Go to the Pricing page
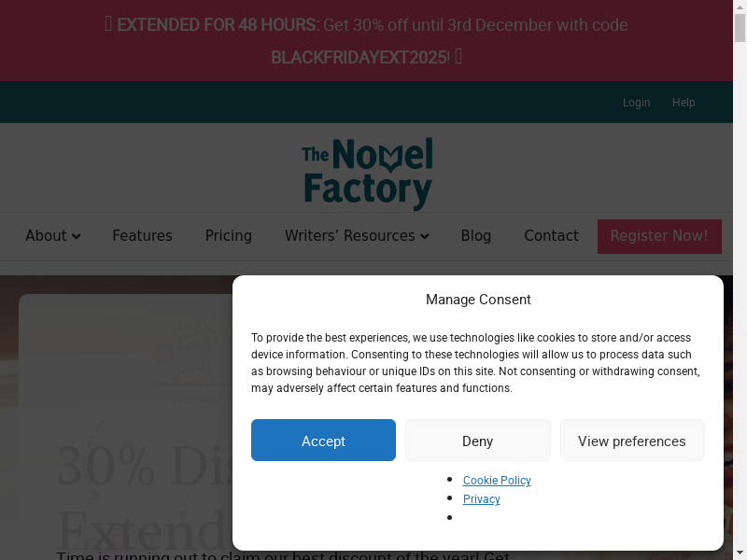The width and height of the screenshot is (747, 560). [229, 236]
